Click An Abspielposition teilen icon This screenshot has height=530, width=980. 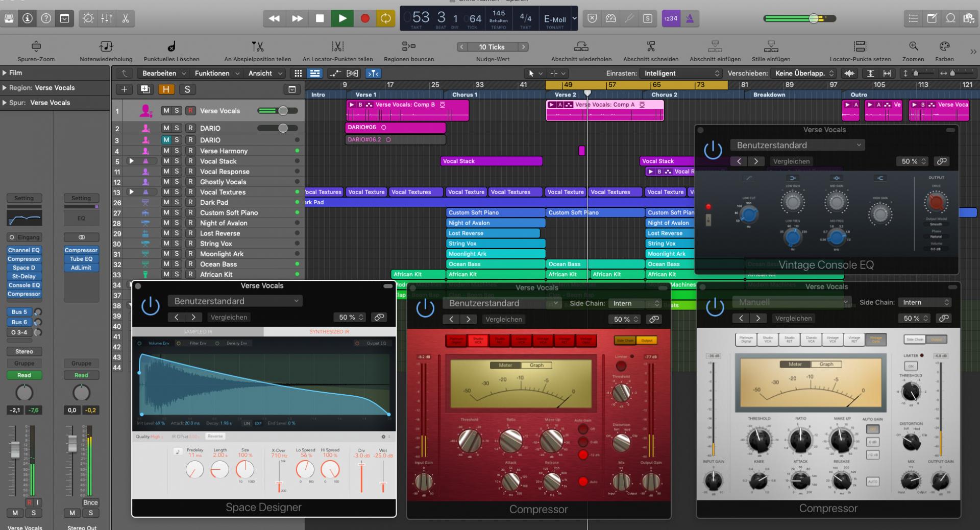pos(257,46)
